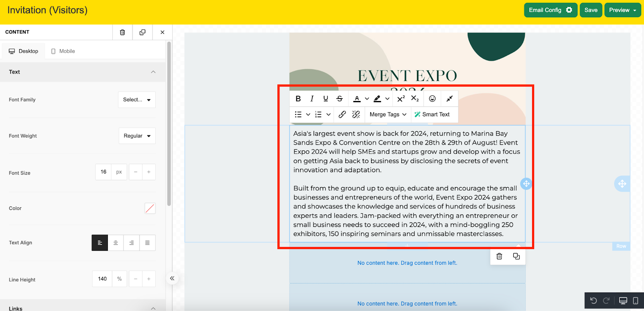Image resolution: width=644 pixels, height=311 pixels.
Task: Set text alignment to center
Action: (x=116, y=243)
